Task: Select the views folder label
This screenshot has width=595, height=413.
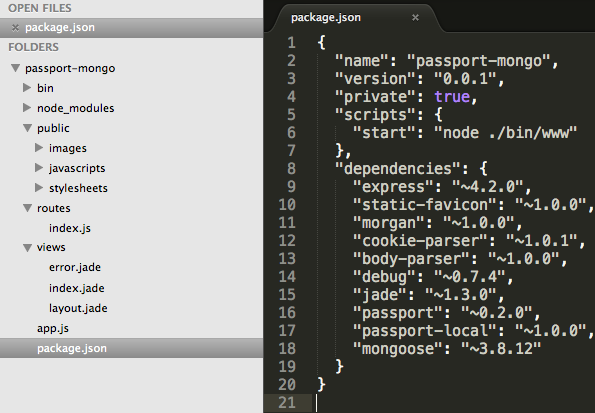Action: [51, 247]
